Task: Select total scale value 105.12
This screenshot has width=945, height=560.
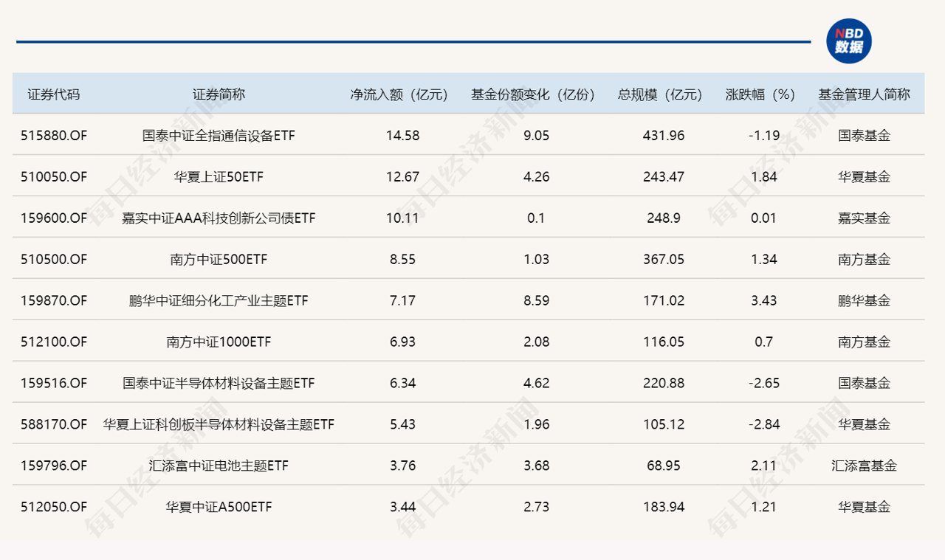Action: point(663,425)
